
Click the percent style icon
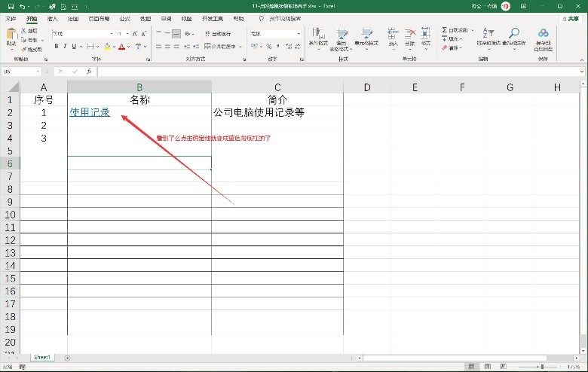click(269, 47)
